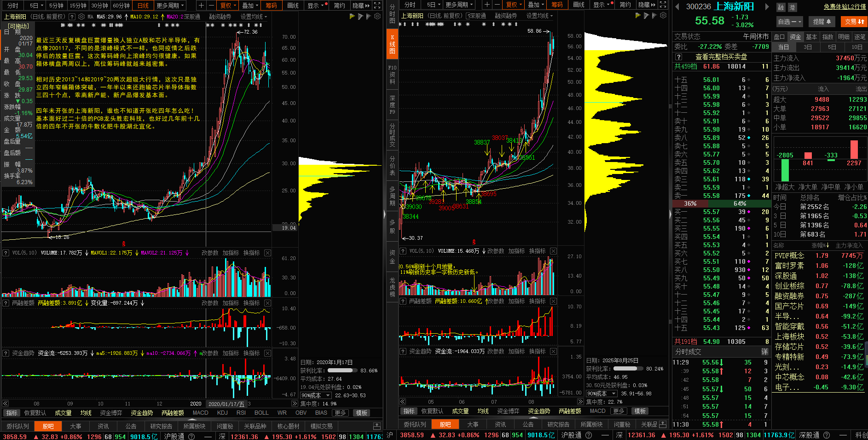Image resolution: width=868 pixels, height=440 pixels.
Task: Open the 90%成本 dropdown in the right chip panel
Action: 602,394
